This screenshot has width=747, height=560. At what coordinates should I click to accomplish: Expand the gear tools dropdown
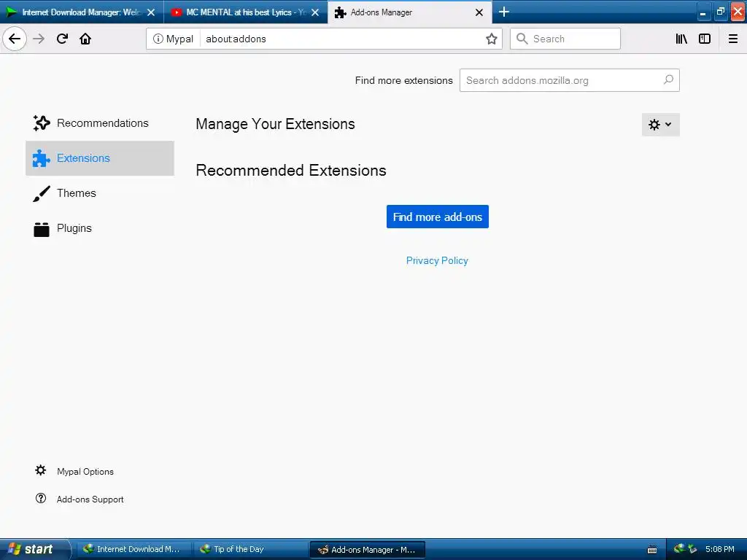[x=660, y=124]
